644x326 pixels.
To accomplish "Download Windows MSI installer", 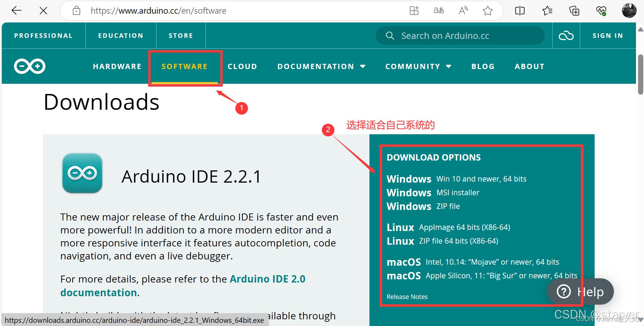I will [433, 192].
